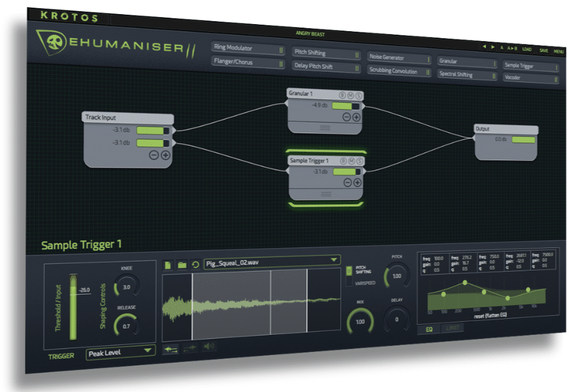Click the Threshold / Input vertical slider
The height and width of the screenshot is (392, 574).
(x=73, y=307)
